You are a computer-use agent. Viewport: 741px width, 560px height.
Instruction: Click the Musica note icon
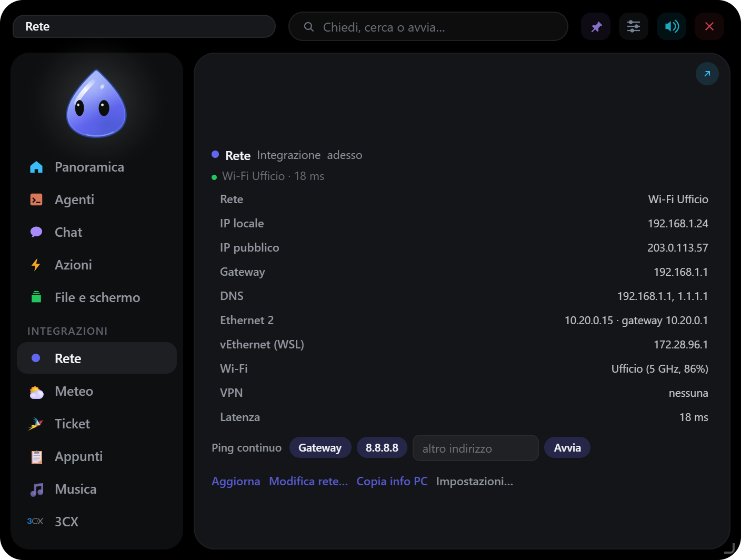36,489
